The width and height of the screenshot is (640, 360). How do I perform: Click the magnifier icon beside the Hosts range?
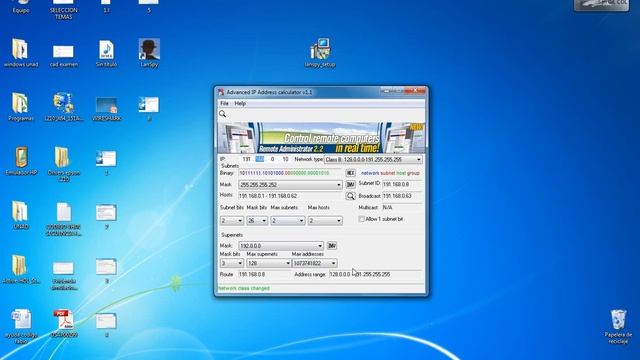[x=350, y=196]
